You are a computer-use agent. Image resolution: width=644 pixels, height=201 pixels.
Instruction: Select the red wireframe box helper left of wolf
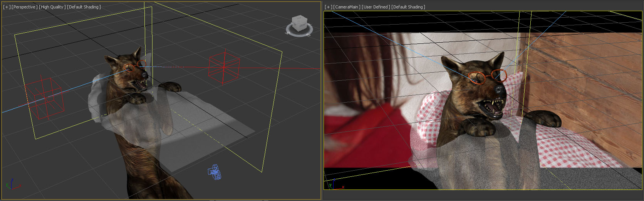pyautogui.click(x=44, y=97)
